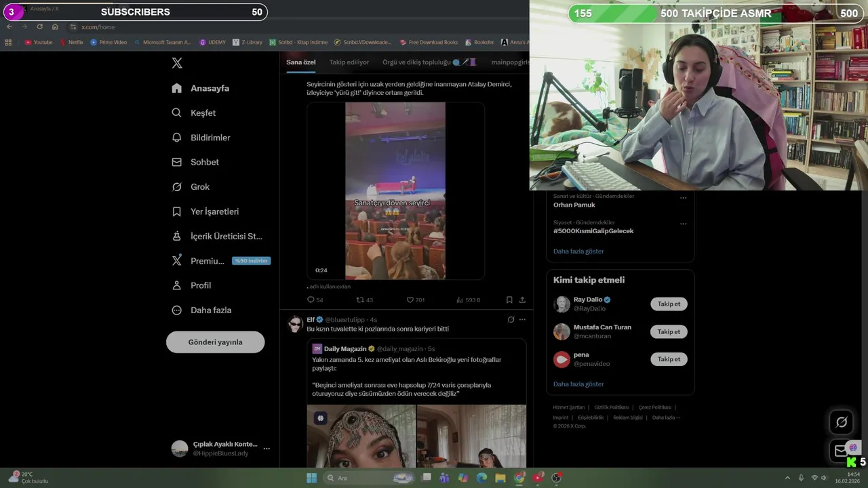Viewport: 868px width, 488px height.
Task: Show more trends via Daha fazla göster
Action: click(x=578, y=251)
